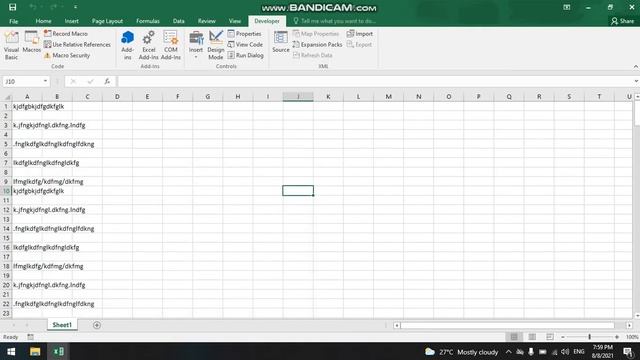
Task: Switch to the View tab
Action: coord(235,21)
